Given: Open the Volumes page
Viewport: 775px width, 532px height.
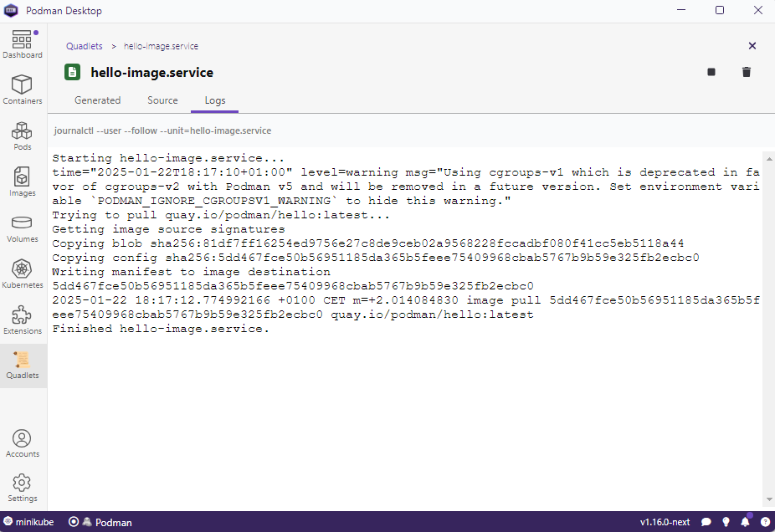Looking at the screenshot, I should [x=22, y=228].
